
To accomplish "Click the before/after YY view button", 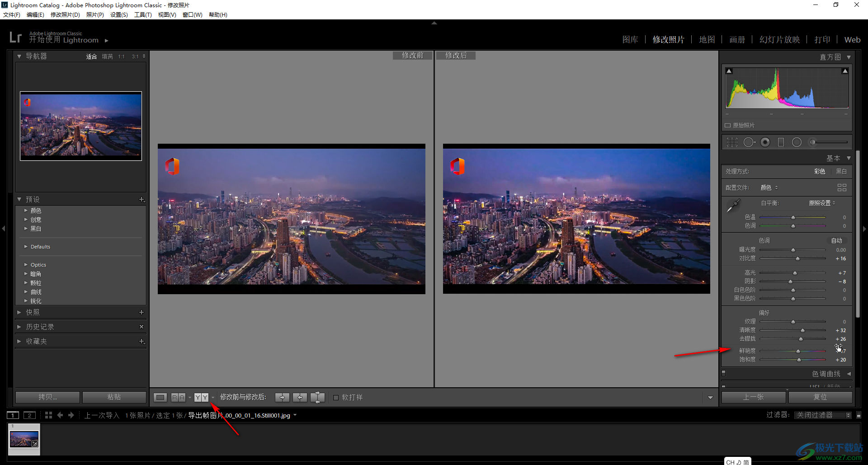I will point(201,397).
